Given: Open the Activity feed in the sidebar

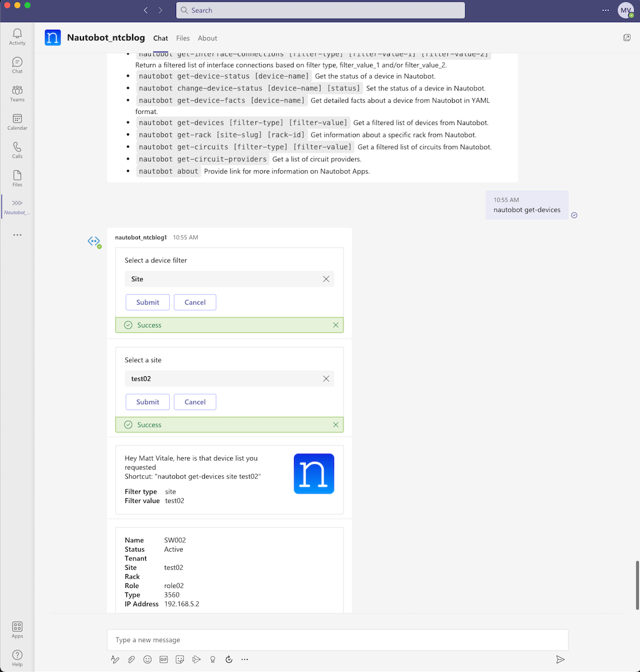Looking at the screenshot, I should [17, 36].
